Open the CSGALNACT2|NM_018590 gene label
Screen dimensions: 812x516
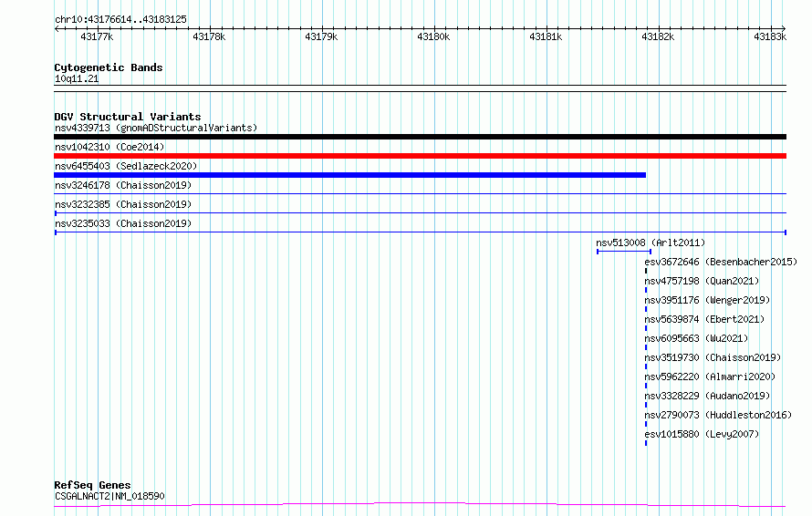pos(109,496)
